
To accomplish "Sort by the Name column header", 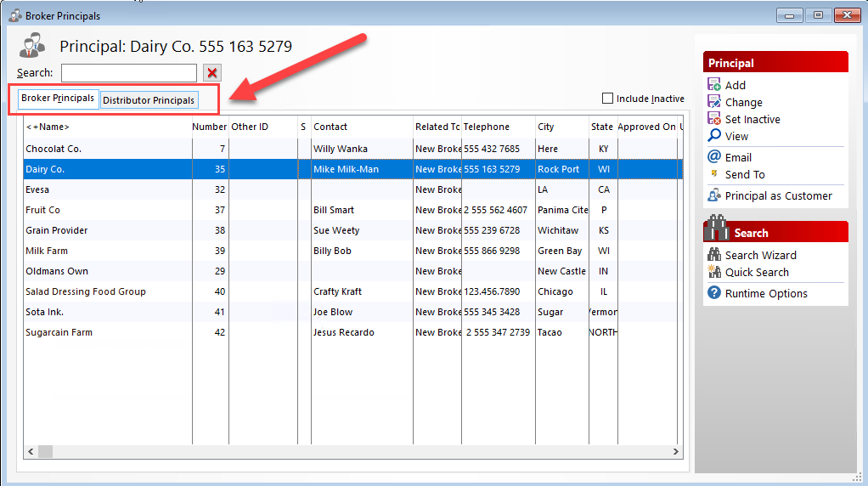I will pyautogui.click(x=108, y=127).
